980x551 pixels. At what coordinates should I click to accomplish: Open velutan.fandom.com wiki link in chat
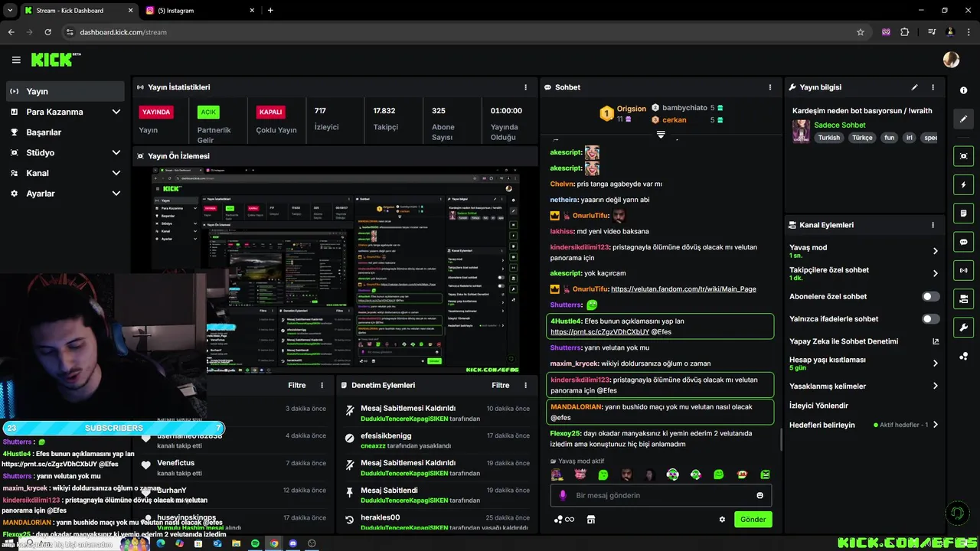click(683, 289)
